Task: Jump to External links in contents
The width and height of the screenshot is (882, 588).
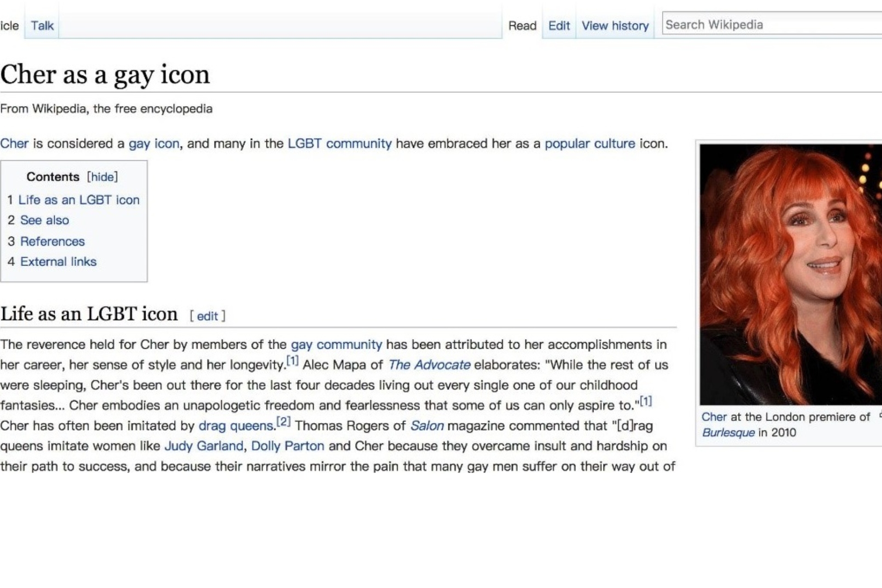Action: pyautogui.click(x=58, y=261)
